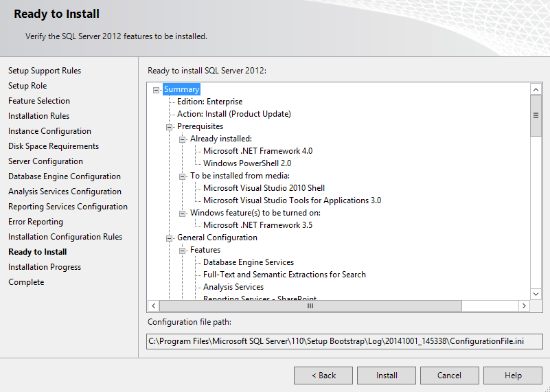Select Microsoft .NET Framework 3.5 item
This screenshot has width=550, height=392.
[257, 225]
